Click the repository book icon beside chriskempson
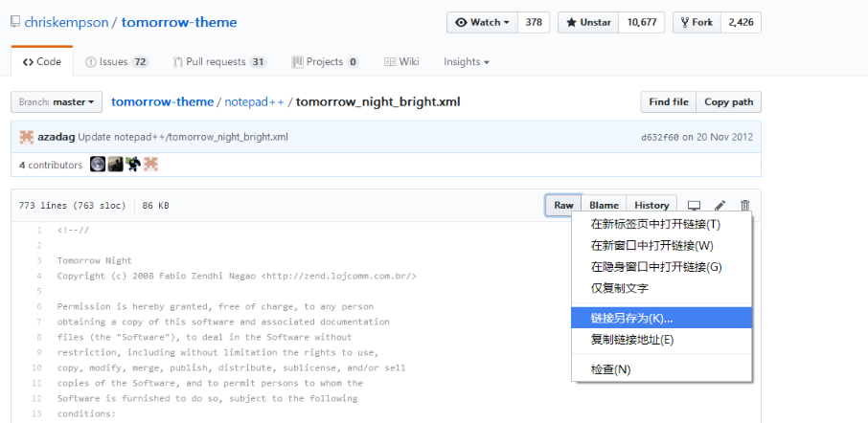868x423 pixels. pyautogui.click(x=15, y=22)
